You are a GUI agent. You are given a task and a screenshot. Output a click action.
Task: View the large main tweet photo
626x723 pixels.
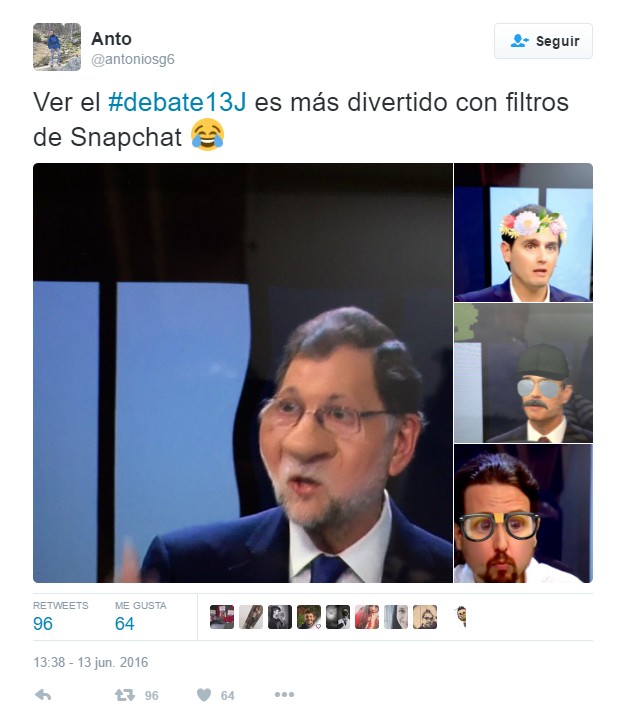pyautogui.click(x=242, y=373)
